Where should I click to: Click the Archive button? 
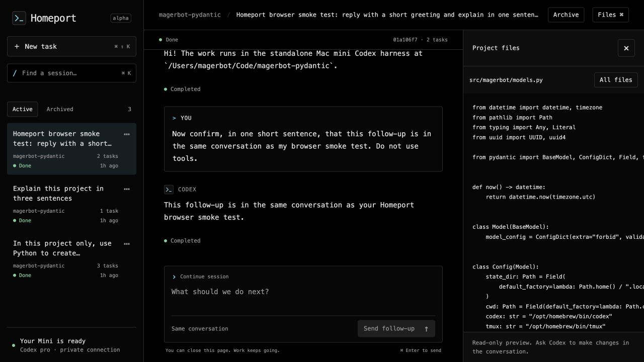[566, 15]
